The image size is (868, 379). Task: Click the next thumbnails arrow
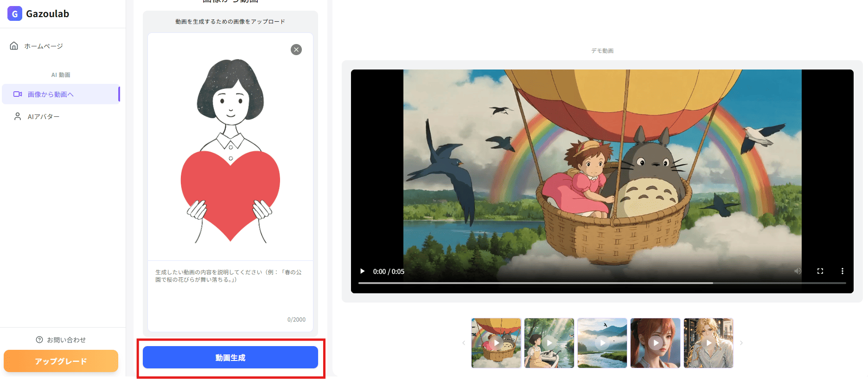pos(741,343)
